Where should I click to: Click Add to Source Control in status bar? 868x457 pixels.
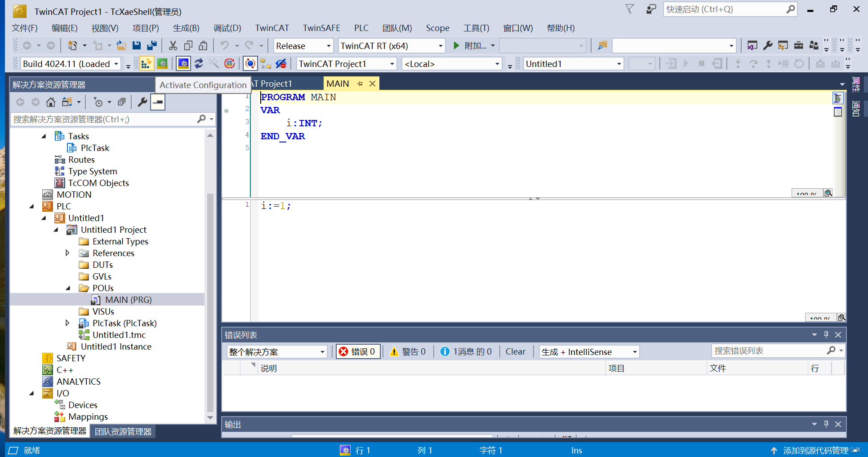816,450
